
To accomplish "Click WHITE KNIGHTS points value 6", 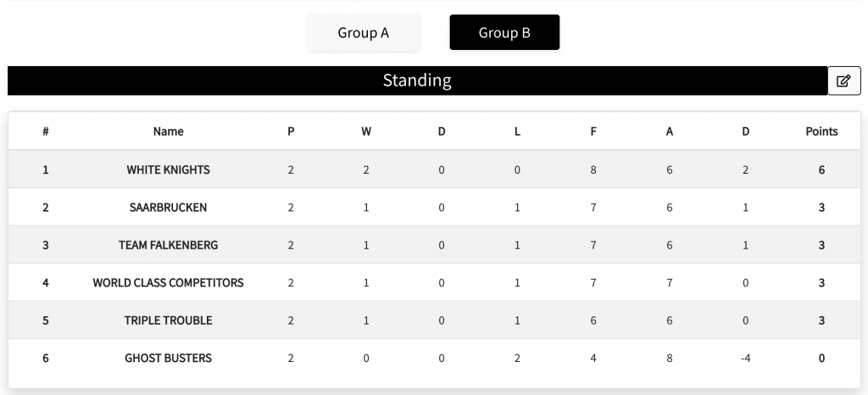I will [x=821, y=170].
